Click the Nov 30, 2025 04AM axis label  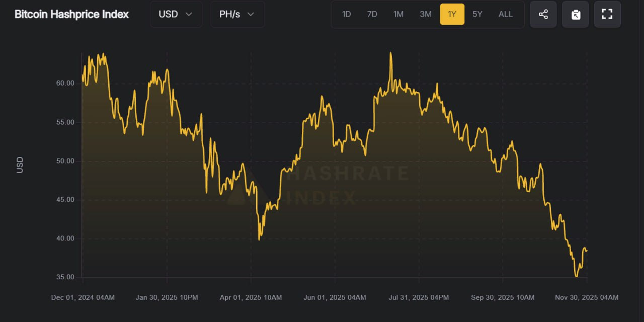(x=587, y=297)
